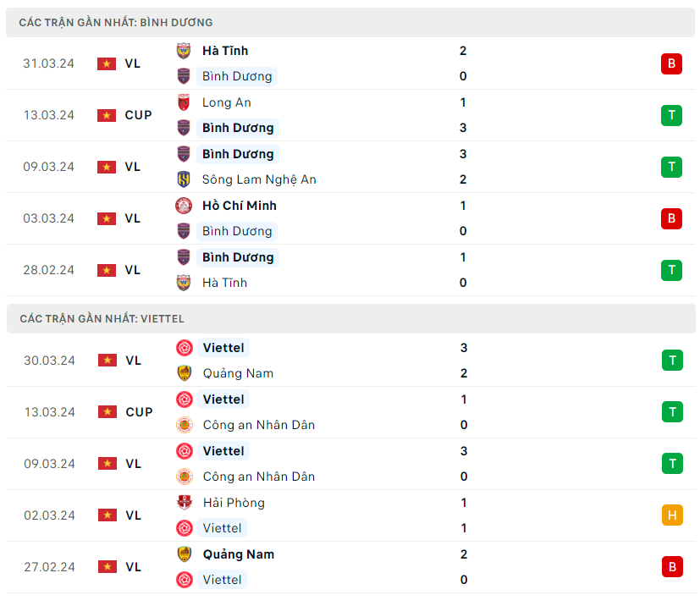
Task: Click Công an Nhân Dân logo in CUP match
Action: pyautogui.click(x=185, y=425)
